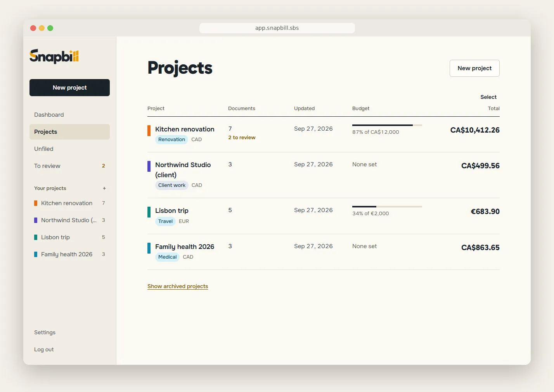Click the Client work tag
This screenshot has height=392, width=554.
pyautogui.click(x=172, y=185)
